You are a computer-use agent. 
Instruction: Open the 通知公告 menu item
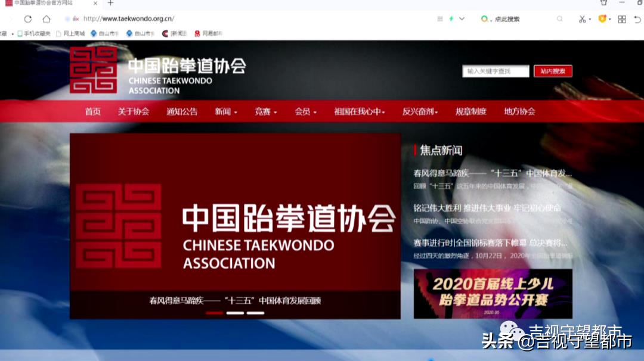tap(182, 111)
